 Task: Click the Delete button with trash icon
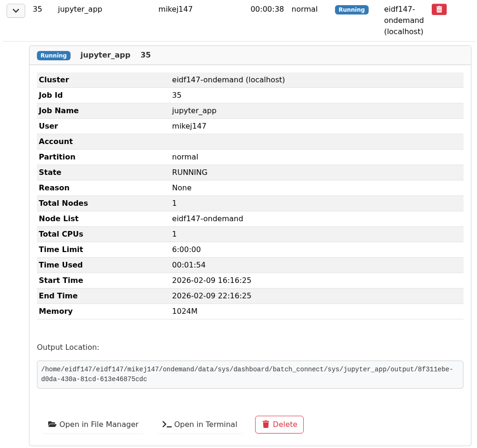coord(279,425)
